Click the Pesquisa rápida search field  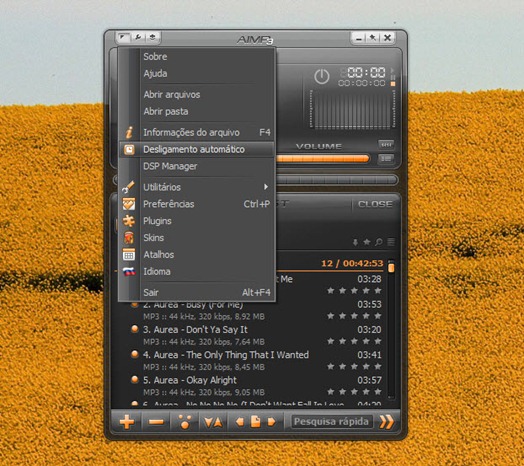332,422
